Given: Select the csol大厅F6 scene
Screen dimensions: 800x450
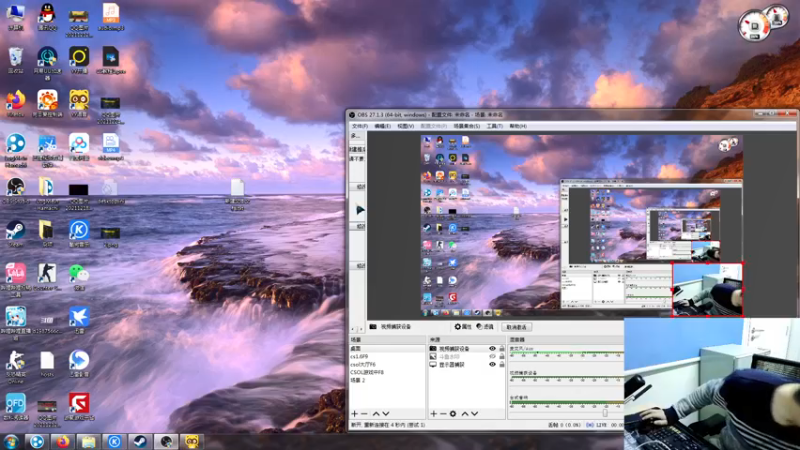Looking at the screenshot, I should pos(387,364).
